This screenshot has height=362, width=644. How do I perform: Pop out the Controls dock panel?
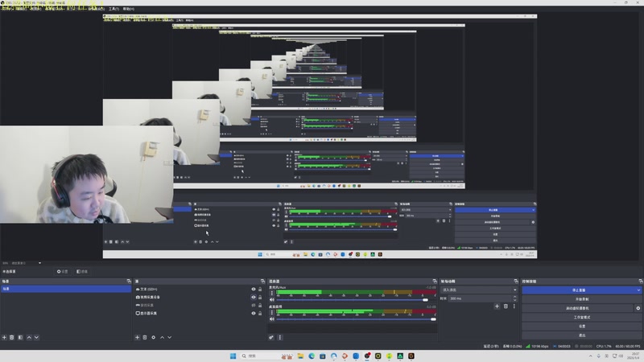(641, 281)
